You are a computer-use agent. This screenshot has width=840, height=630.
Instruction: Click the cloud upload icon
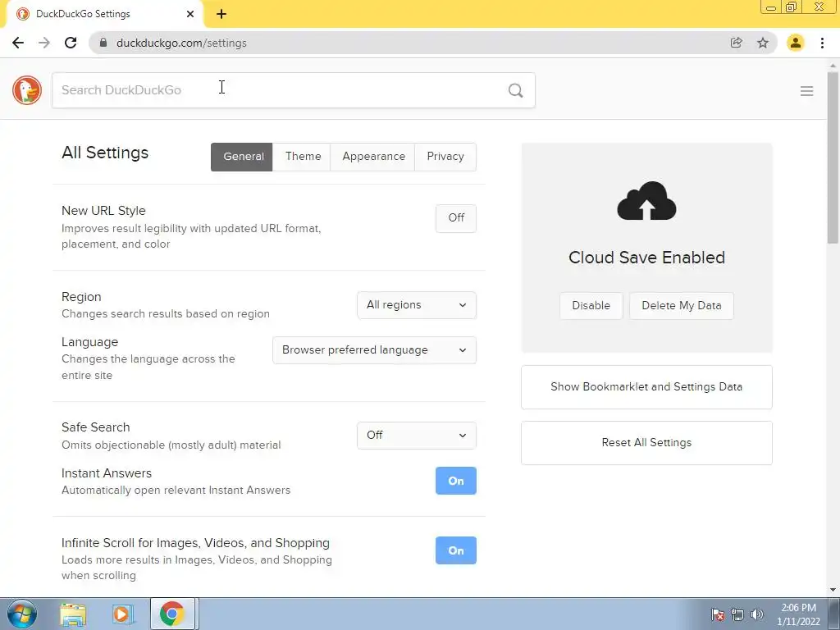pos(646,201)
